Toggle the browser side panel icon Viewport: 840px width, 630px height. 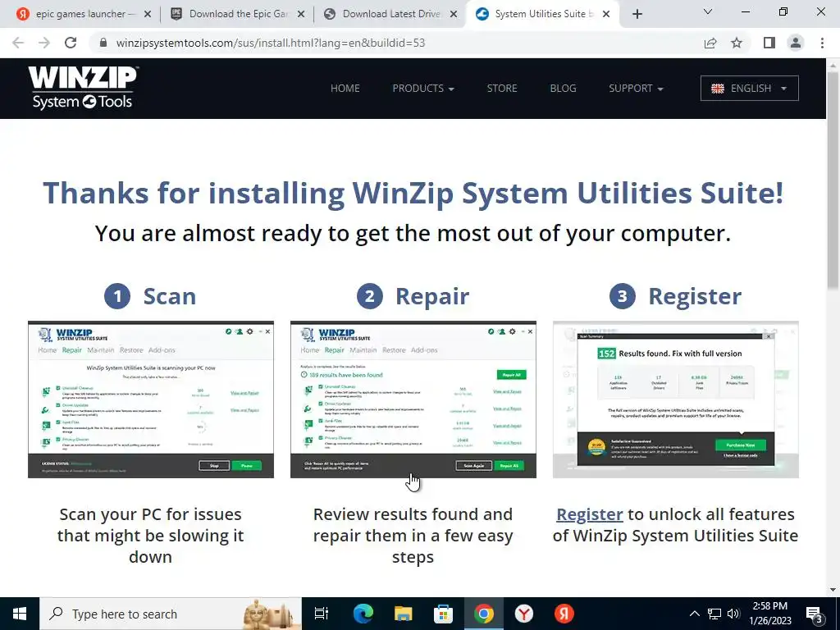(769, 43)
